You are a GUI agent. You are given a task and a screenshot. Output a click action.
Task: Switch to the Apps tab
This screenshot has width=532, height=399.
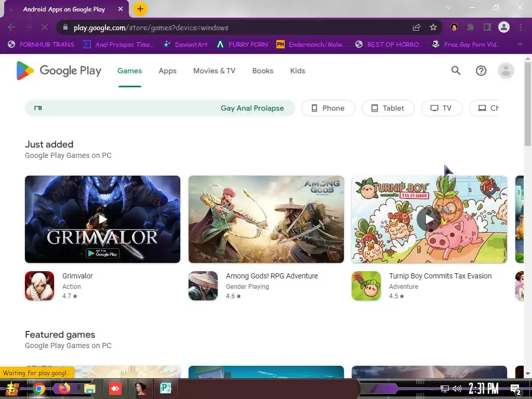pos(168,71)
